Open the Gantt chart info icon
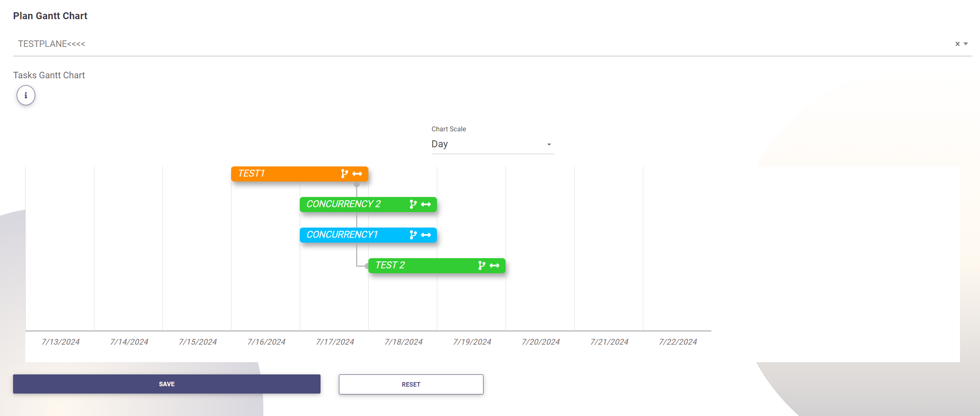Screen dimensions: 980x416 [x=26, y=95]
